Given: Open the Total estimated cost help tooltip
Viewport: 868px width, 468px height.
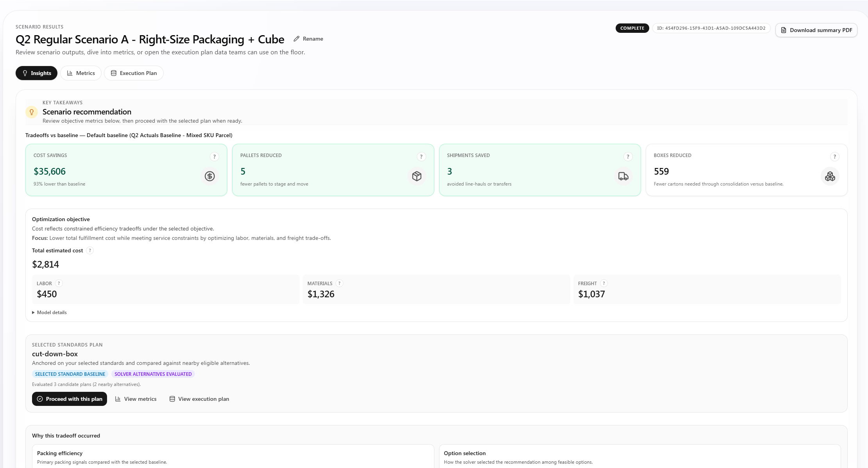Looking at the screenshot, I should point(89,250).
